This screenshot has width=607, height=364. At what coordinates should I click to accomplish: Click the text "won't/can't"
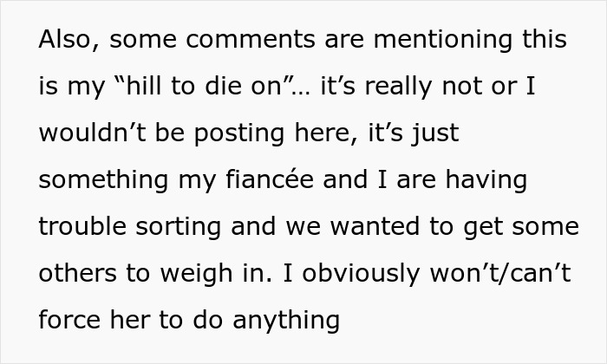pyautogui.click(x=519, y=274)
